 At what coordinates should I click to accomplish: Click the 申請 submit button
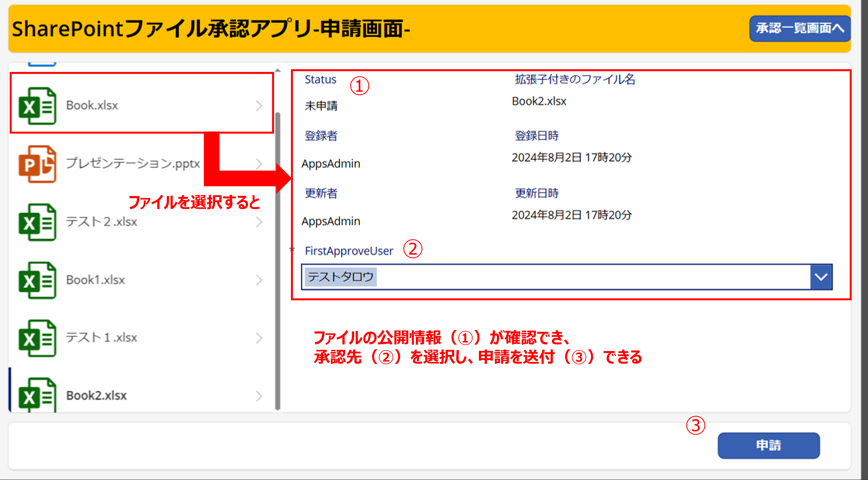(x=769, y=445)
